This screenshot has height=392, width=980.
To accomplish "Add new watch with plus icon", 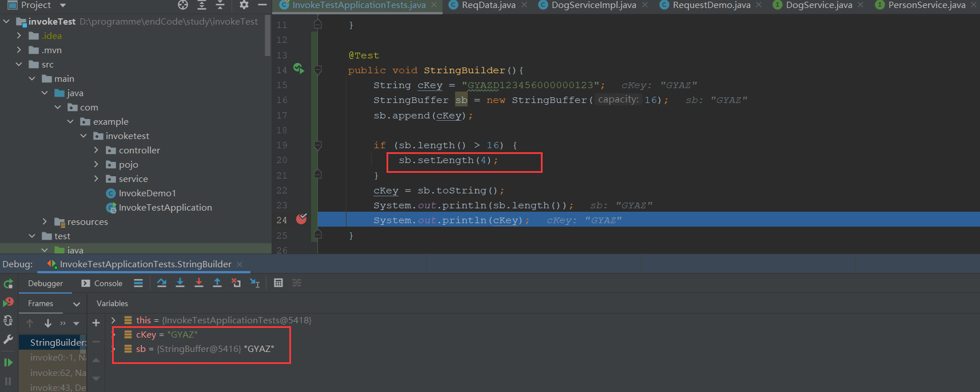I will point(96,323).
